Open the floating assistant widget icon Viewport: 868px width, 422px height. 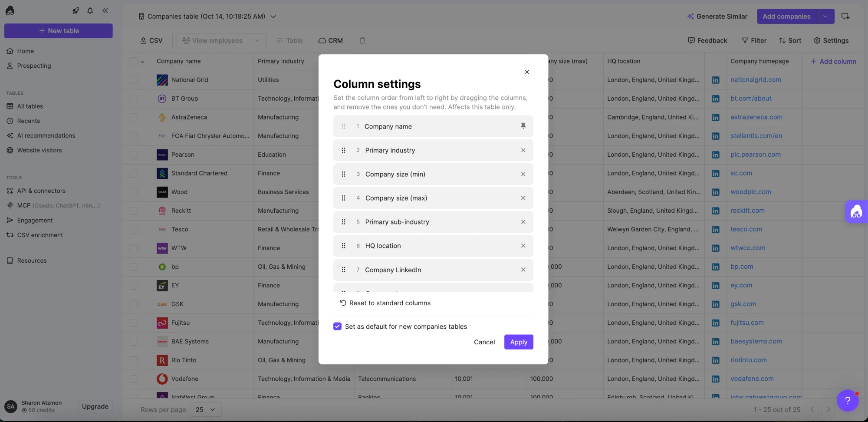tap(856, 212)
